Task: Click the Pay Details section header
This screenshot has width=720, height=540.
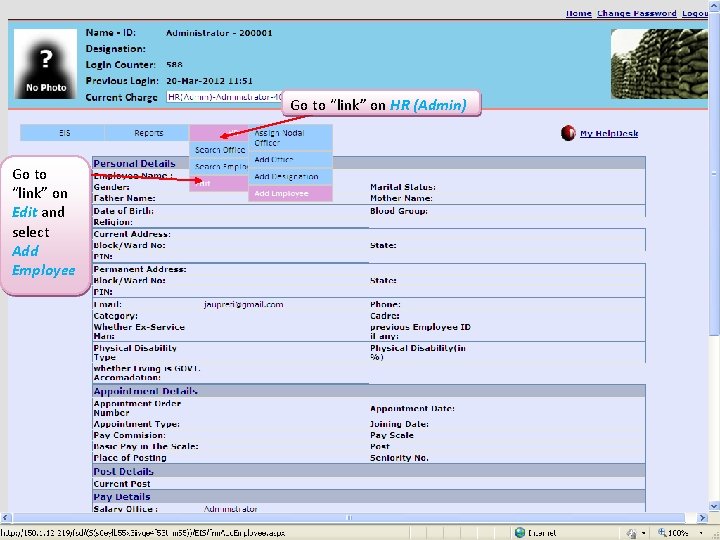Action: (369, 496)
